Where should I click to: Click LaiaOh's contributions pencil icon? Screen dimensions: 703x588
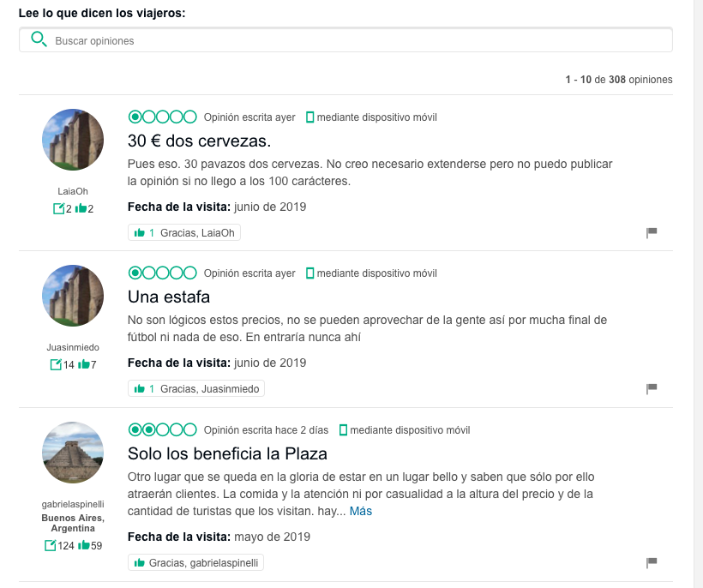point(59,208)
